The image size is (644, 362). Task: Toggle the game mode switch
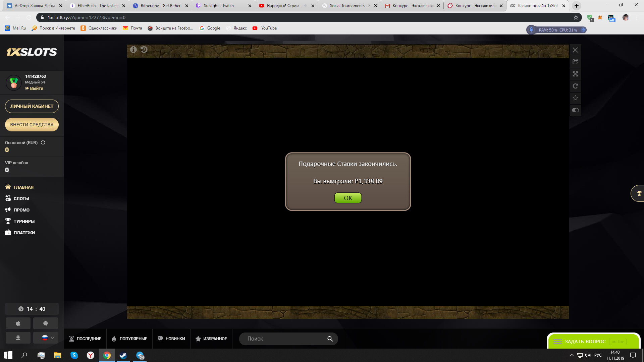(575, 110)
